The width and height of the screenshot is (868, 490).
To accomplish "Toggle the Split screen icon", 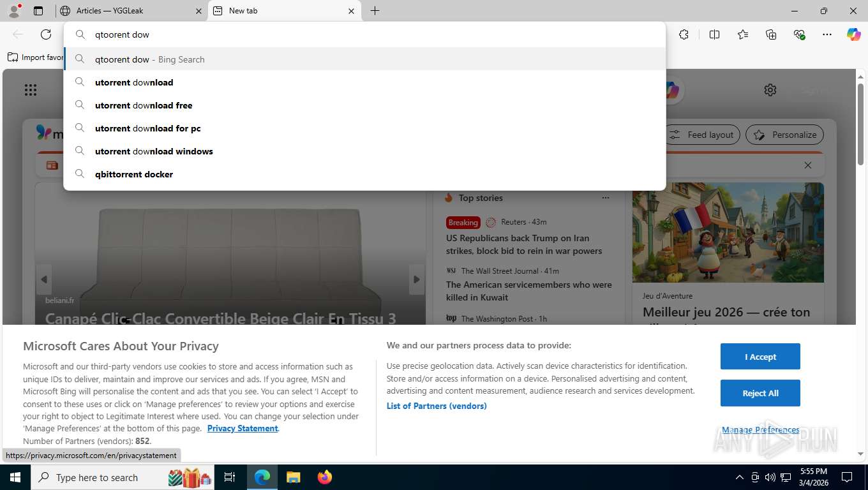I will 714,34.
